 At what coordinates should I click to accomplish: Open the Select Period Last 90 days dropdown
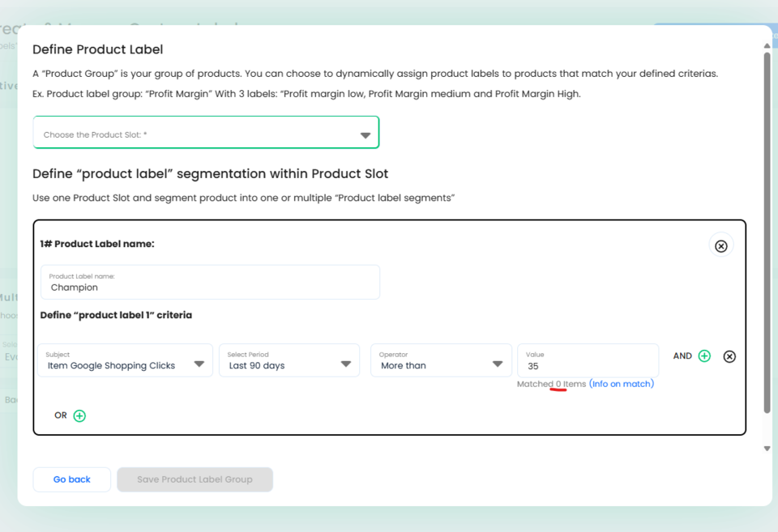click(x=289, y=360)
